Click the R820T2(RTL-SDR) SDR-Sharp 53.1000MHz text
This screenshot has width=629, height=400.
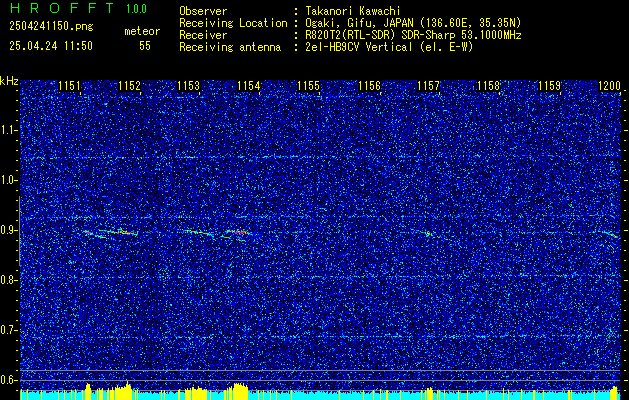(413, 35)
